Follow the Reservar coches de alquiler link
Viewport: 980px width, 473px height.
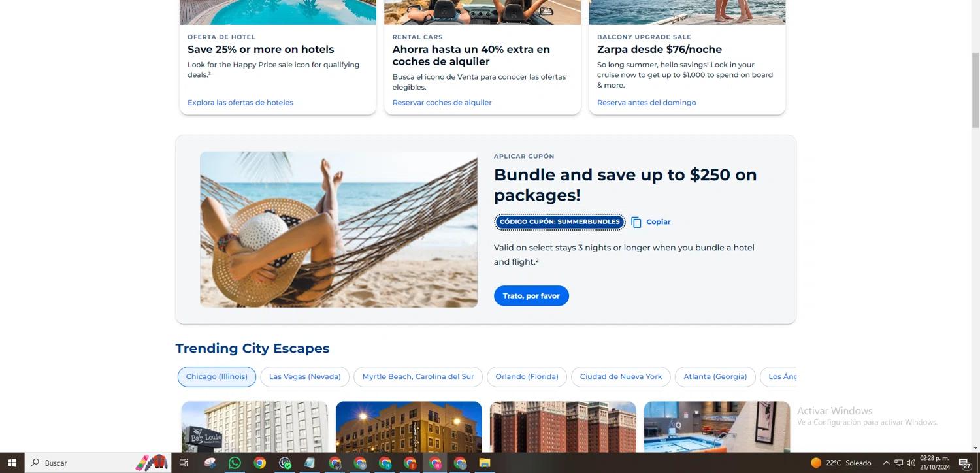(442, 103)
